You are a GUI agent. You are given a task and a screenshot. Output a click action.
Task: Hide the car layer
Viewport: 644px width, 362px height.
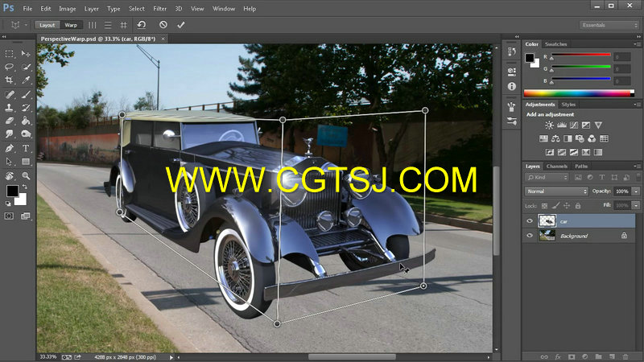[530, 221]
